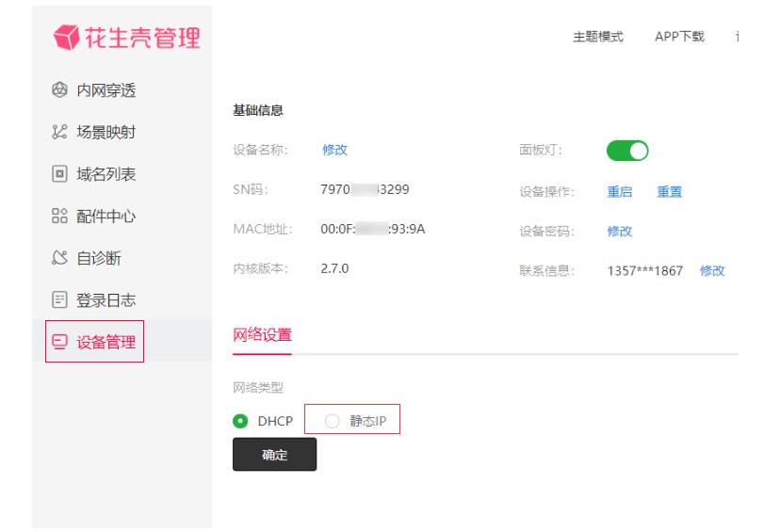Click the 确定 button
The height and width of the screenshot is (532, 780).
coord(274,455)
